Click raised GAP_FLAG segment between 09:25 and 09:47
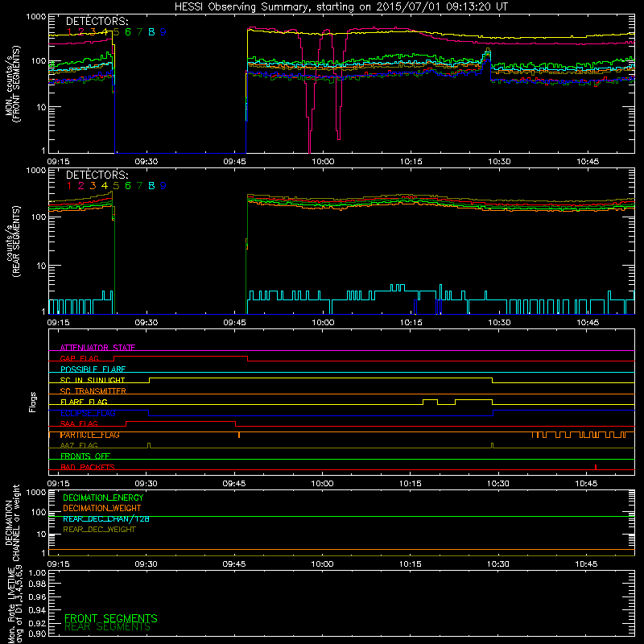 tap(180, 357)
